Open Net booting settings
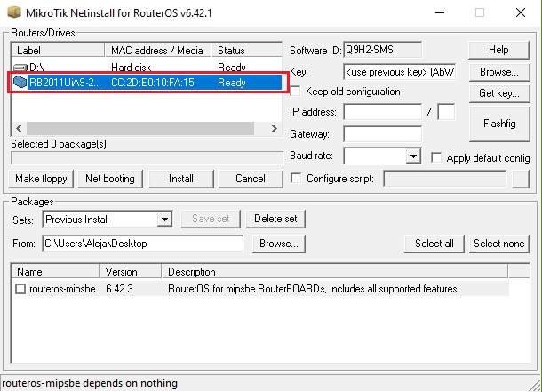Screen dimensions: 542x392 (x=110, y=179)
